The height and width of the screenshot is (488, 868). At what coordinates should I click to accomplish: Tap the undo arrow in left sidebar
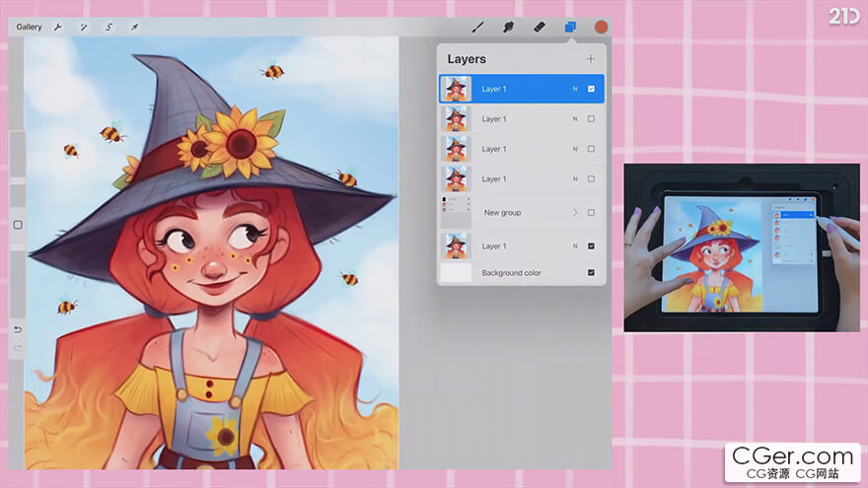(17, 329)
